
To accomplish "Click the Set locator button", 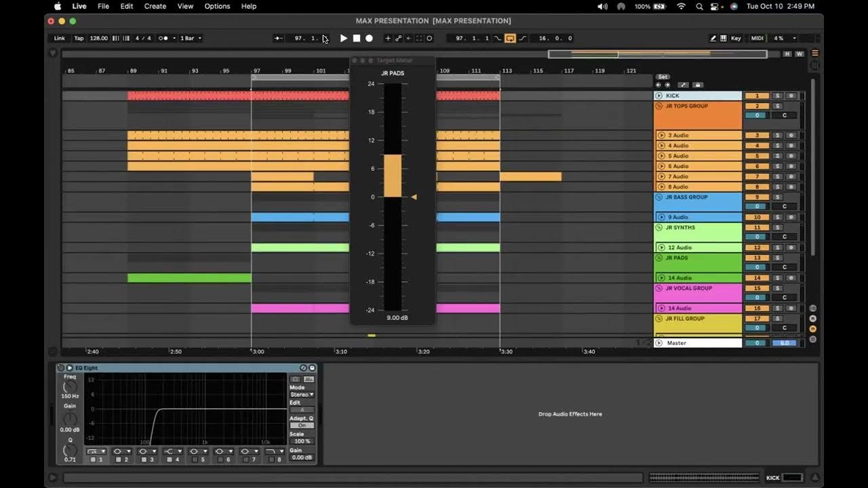I will tap(663, 77).
